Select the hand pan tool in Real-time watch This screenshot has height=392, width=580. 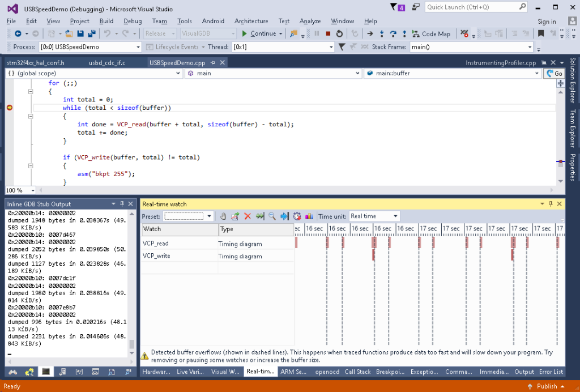[224, 216]
